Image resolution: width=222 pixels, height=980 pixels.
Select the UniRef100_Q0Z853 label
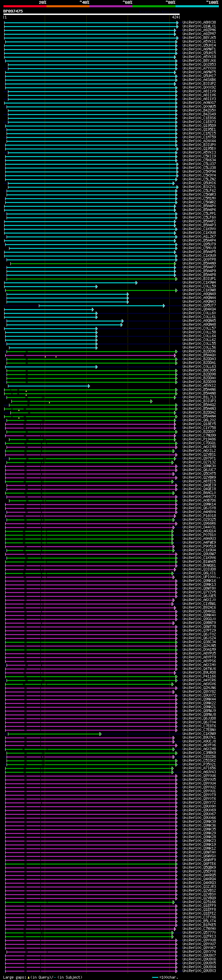click(x=199, y=65)
